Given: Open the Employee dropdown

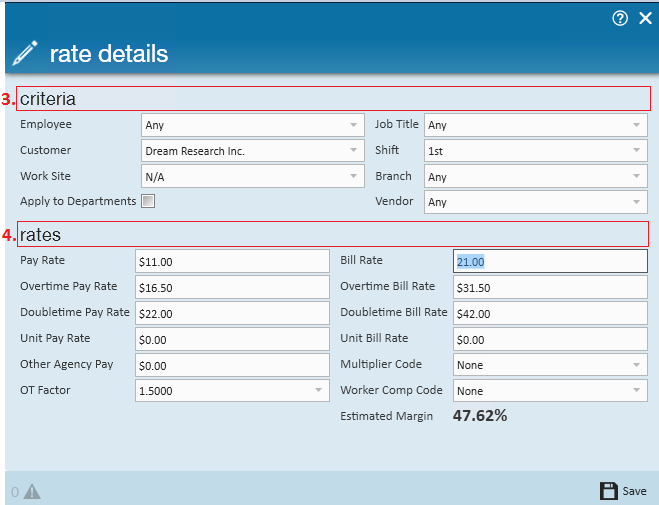Looking at the screenshot, I should 253,125.
